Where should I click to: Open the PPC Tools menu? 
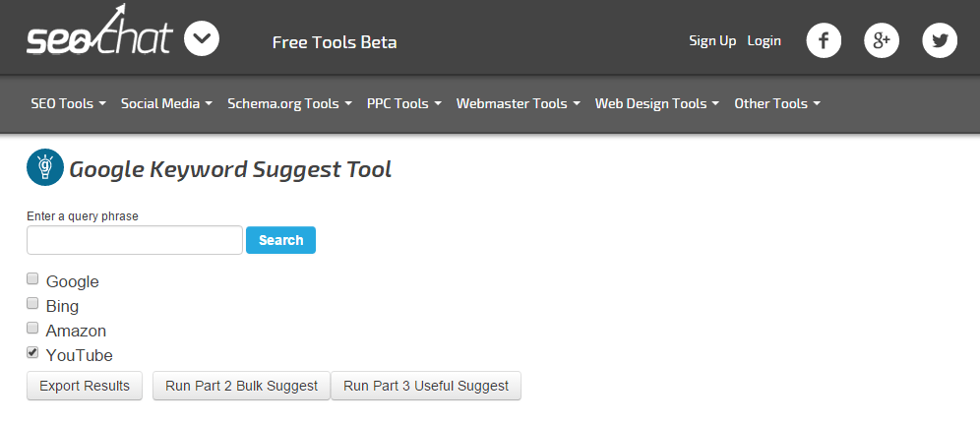[403, 103]
